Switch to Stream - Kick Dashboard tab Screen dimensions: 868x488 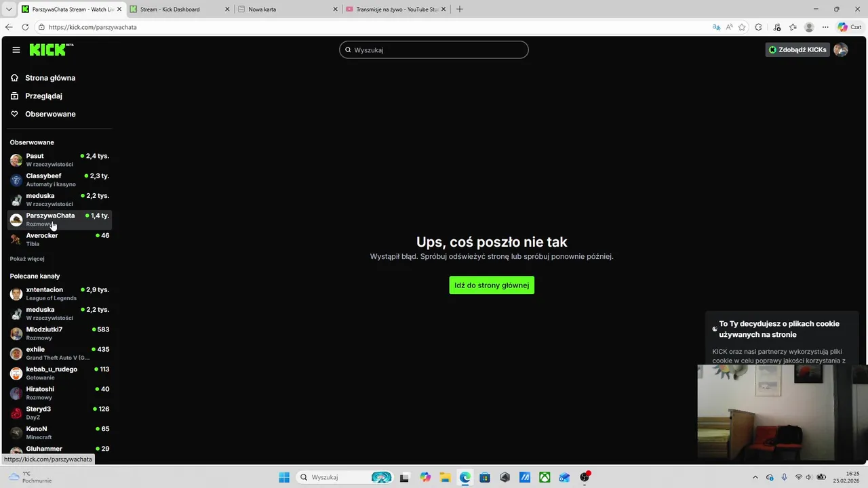179,9
